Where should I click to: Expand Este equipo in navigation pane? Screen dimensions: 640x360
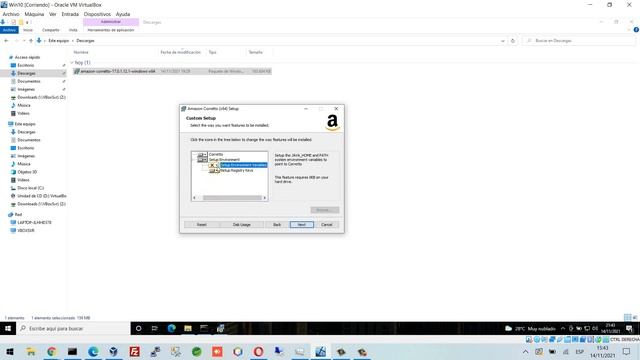point(25,124)
